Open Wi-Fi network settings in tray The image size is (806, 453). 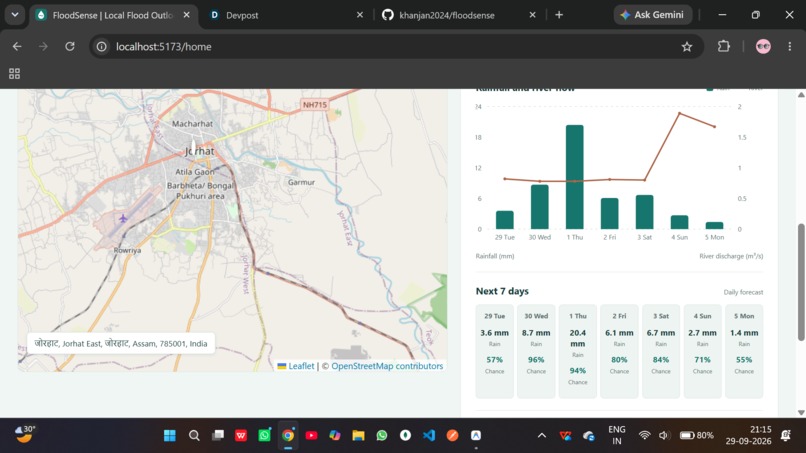644,436
